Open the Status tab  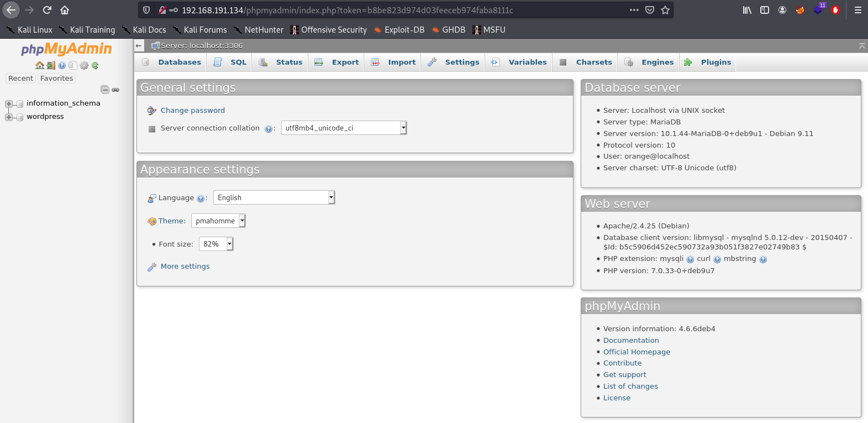pos(281,62)
